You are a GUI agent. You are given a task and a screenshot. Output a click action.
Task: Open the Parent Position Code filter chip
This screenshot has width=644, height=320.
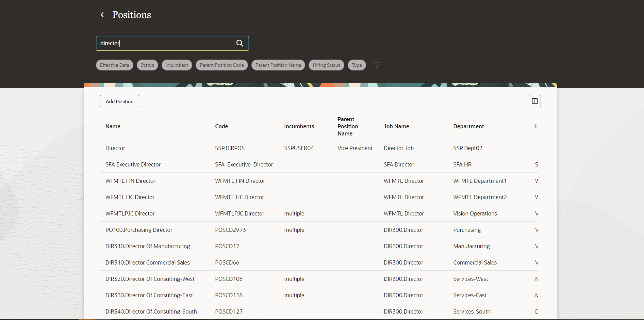[222, 65]
